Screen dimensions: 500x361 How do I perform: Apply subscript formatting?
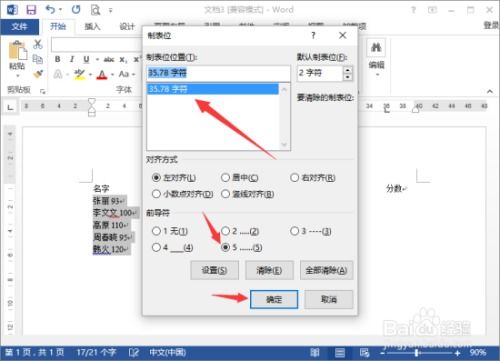(x=123, y=60)
